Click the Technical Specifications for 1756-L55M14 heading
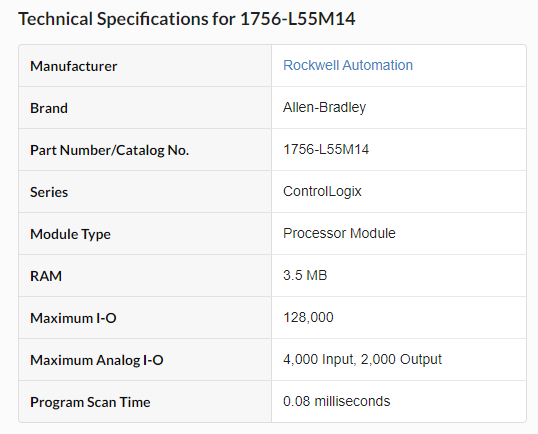Viewport: 538px width, 434px height. tap(187, 19)
